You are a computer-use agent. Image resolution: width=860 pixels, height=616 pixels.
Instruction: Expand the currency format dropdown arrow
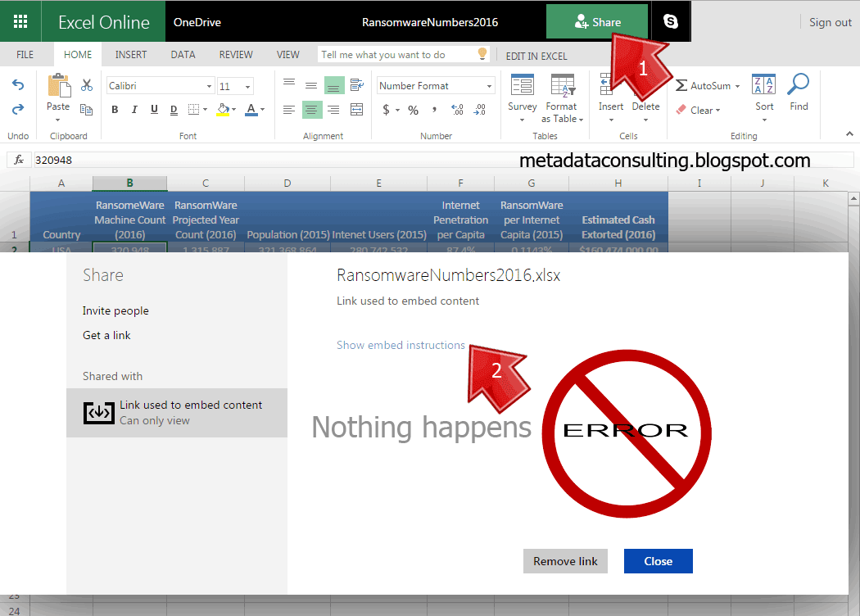pyautogui.click(x=397, y=111)
